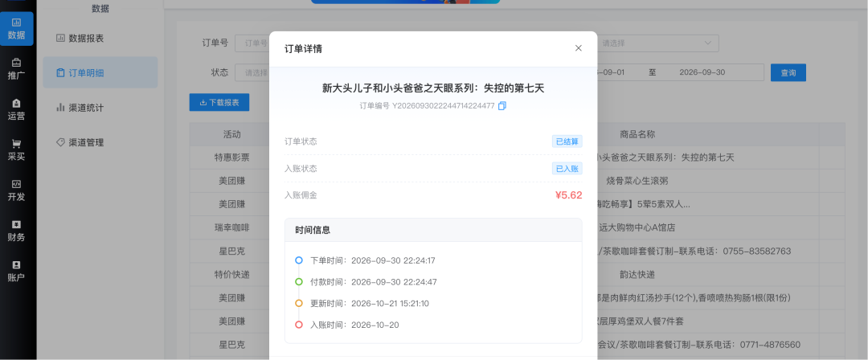Close the 订单详情 dialog

click(x=579, y=48)
